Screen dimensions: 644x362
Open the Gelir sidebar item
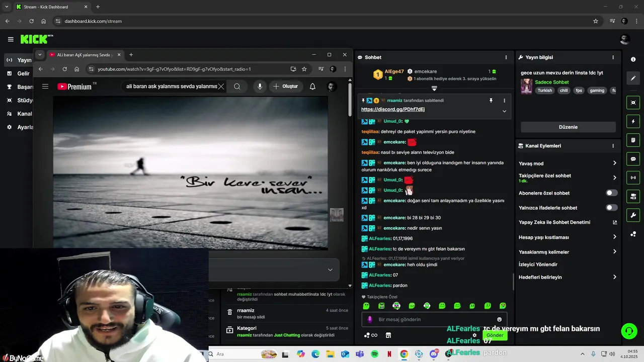tap(18, 73)
